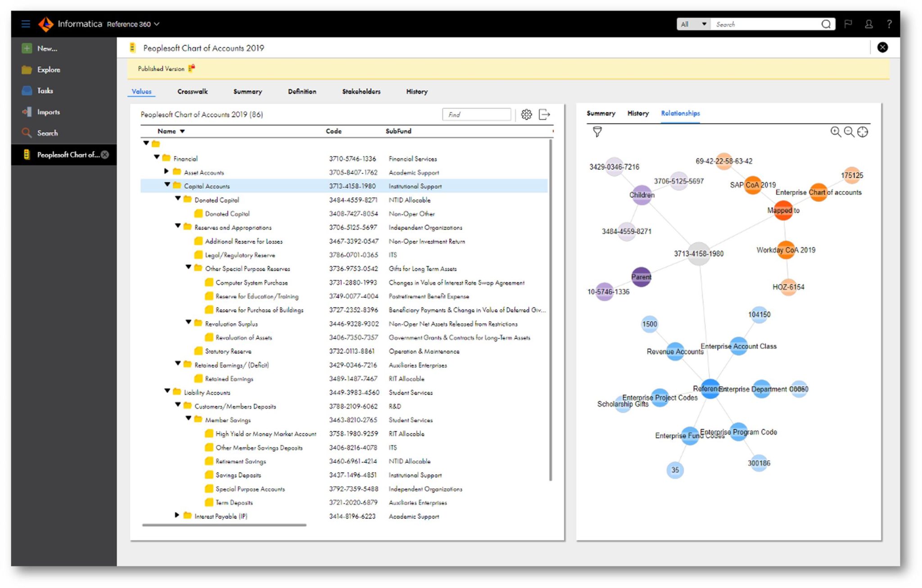Click New... in the sidebar

(47, 49)
